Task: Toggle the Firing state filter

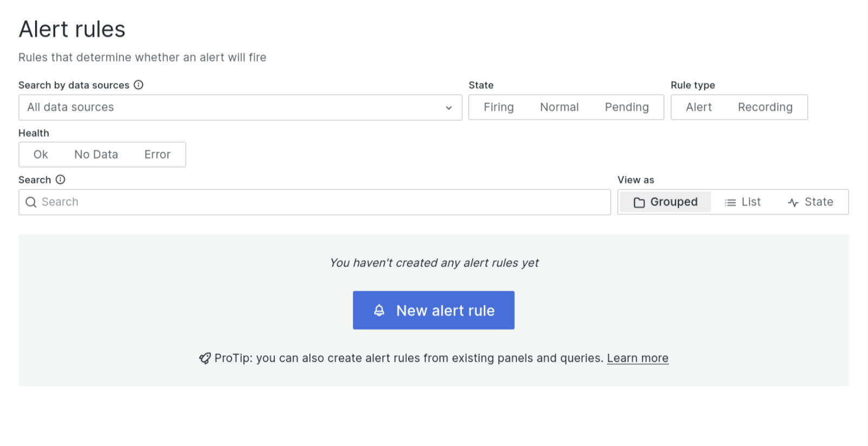Action: pyautogui.click(x=498, y=107)
